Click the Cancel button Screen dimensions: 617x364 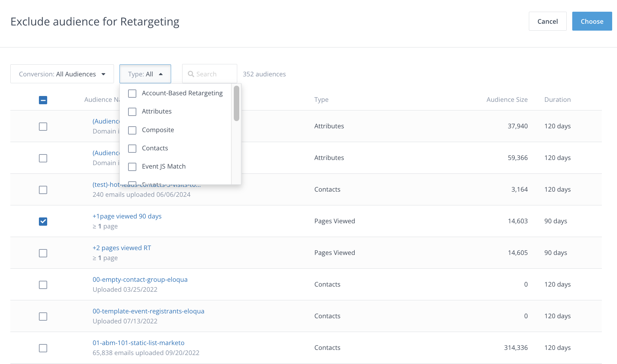[x=547, y=21]
